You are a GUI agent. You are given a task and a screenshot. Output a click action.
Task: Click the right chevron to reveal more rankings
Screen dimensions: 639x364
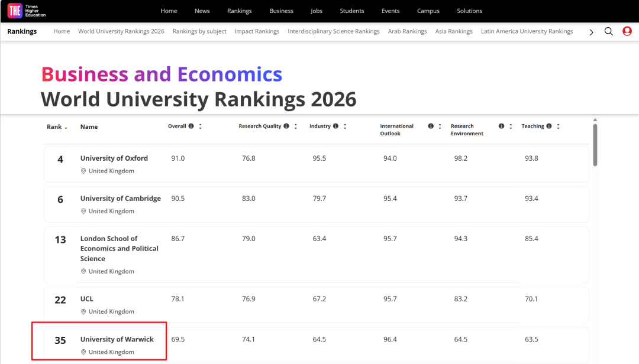tap(591, 31)
